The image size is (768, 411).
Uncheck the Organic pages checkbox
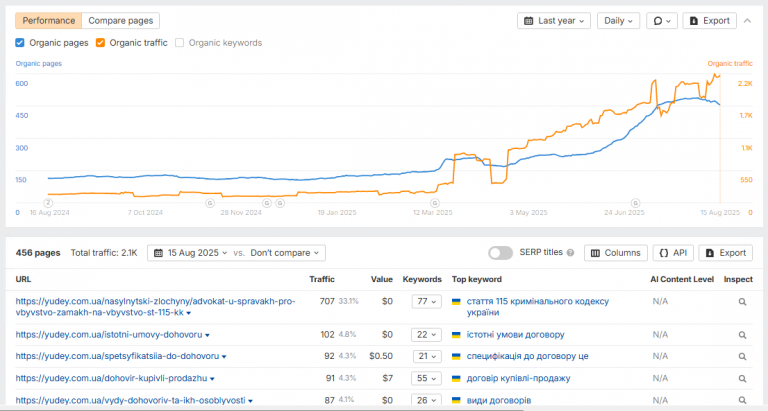coord(20,43)
